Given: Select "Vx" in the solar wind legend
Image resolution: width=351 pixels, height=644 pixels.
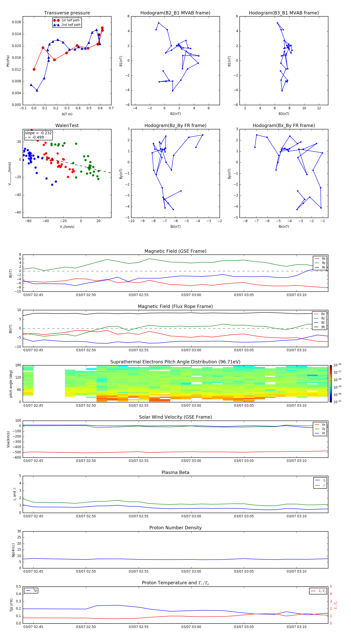Looking at the screenshot, I should (x=320, y=424).
